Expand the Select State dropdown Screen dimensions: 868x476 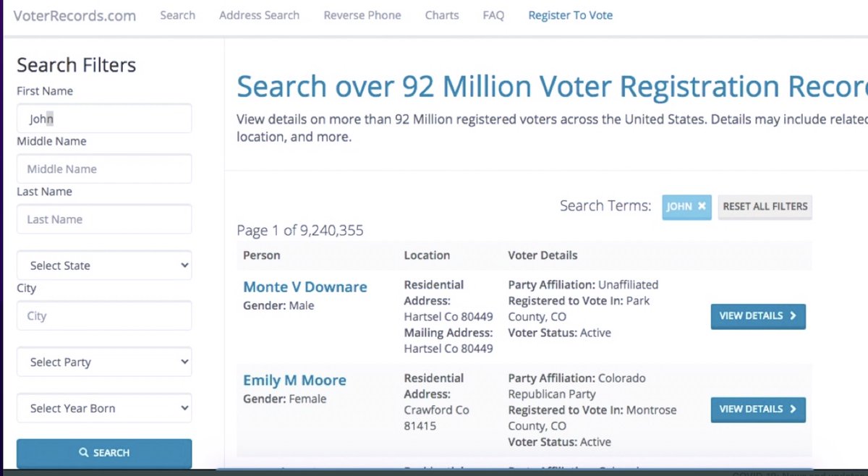(104, 265)
